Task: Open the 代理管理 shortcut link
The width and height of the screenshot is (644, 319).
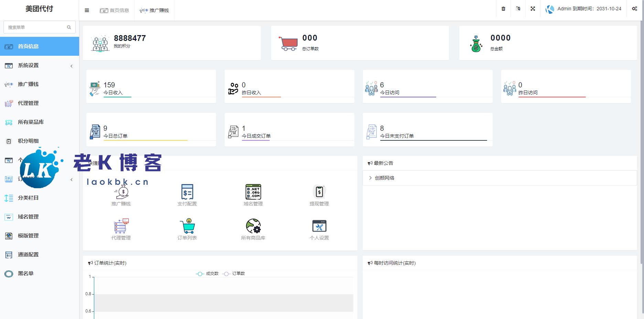Action: (x=121, y=229)
